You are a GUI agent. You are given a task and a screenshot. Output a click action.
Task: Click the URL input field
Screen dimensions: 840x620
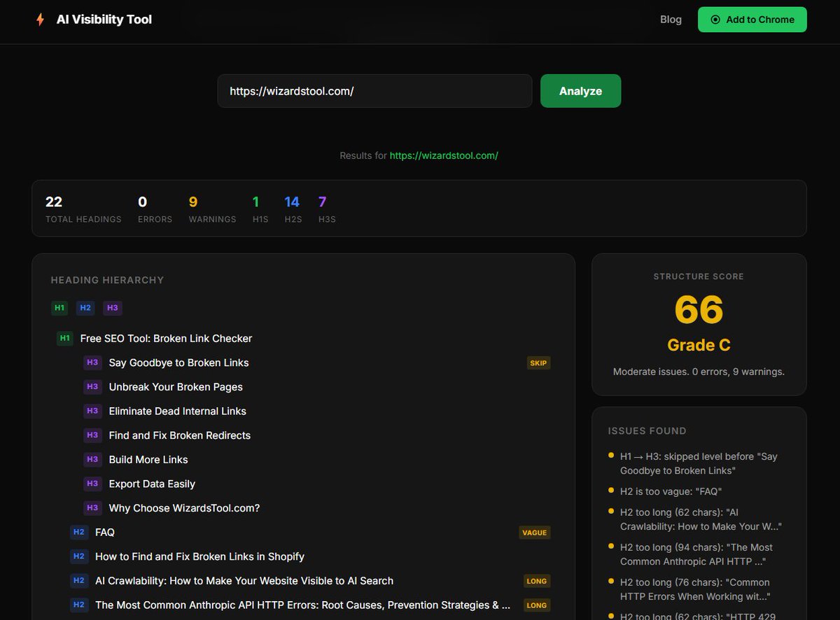(374, 91)
